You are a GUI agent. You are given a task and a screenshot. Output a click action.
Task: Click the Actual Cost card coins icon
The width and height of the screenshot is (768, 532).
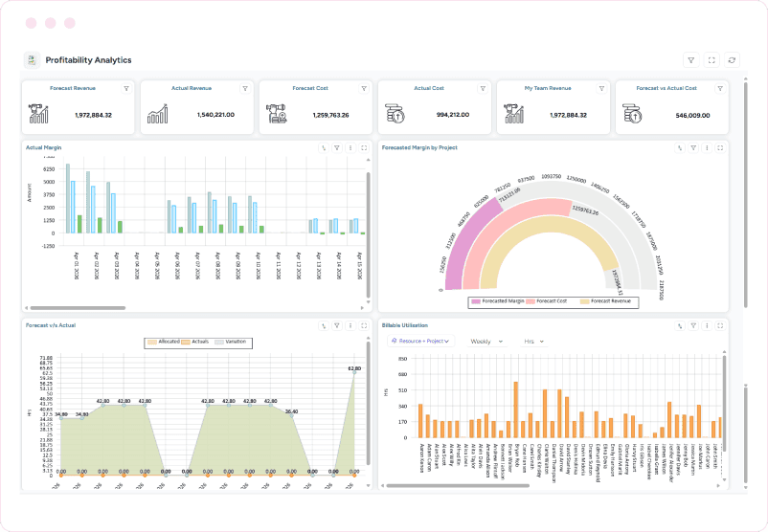tap(395, 114)
